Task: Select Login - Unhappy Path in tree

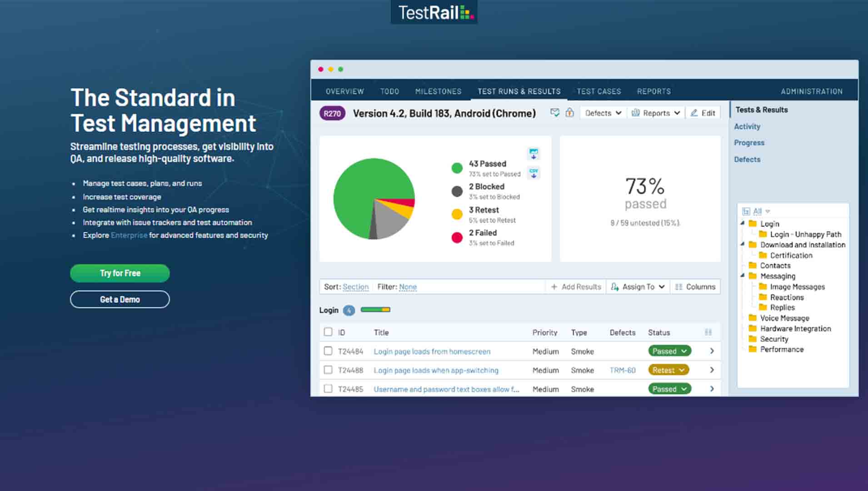Action: pyautogui.click(x=806, y=234)
